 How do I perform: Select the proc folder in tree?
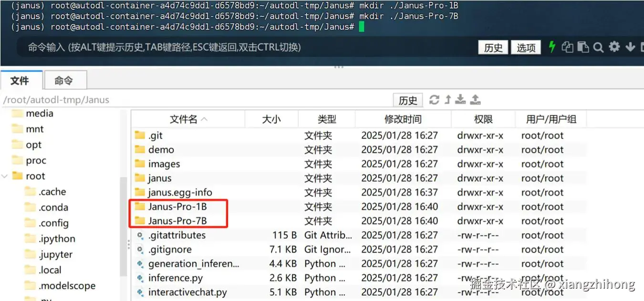pyautogui.click(x=36, y=161)
